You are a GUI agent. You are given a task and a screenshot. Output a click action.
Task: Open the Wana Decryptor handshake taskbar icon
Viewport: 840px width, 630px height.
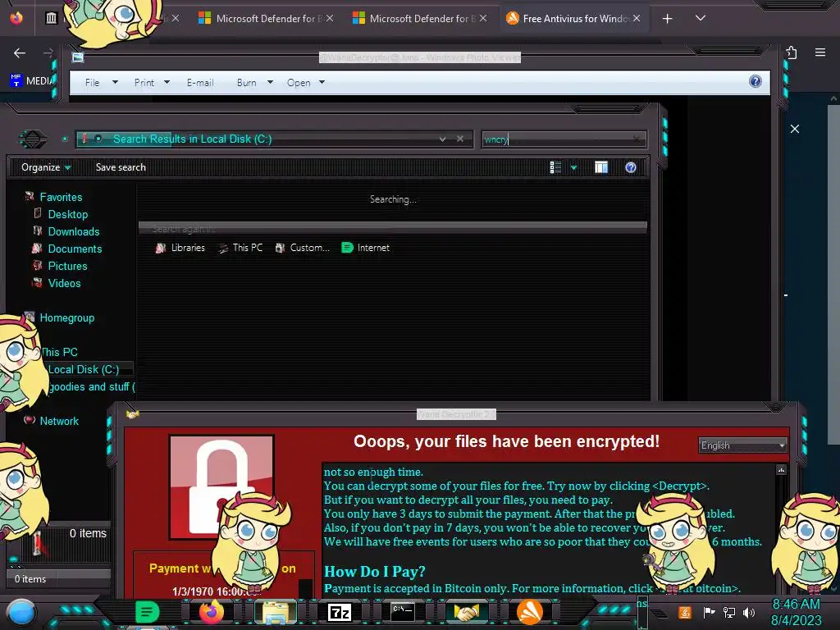(x=467, y=612)
